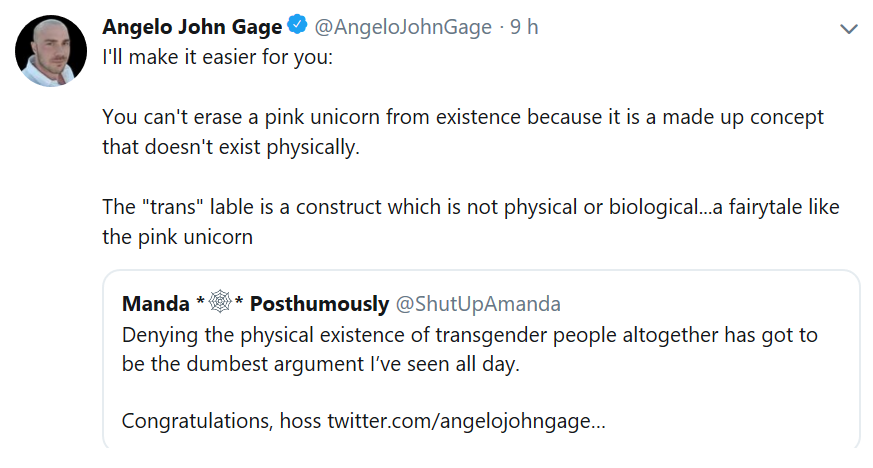Click the pink unicorn paragraph text

[x=462, y=117]
